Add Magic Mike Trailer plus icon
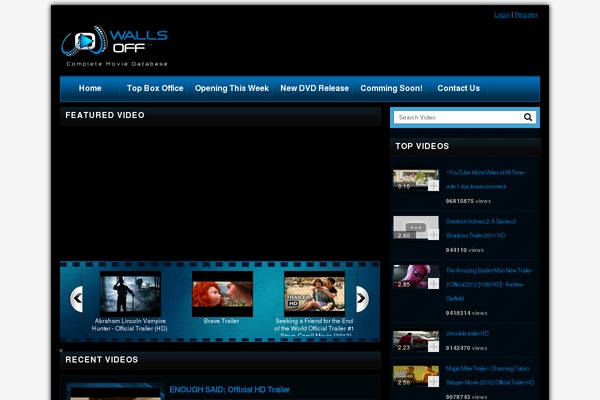Image resolution: width=600 pixels, height=400 pixels. coord(433,381)
